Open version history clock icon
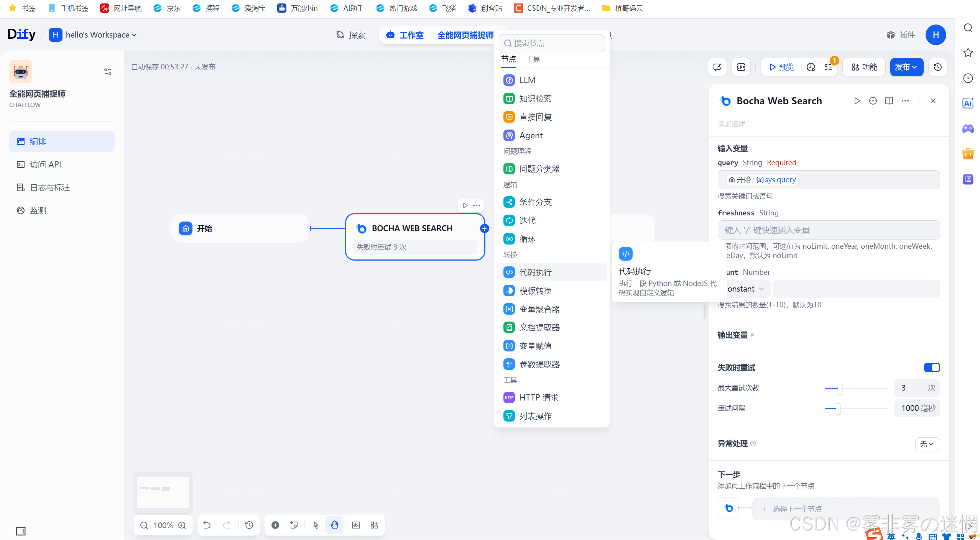Screen dimensions: 980x540 [x=938, y=67]
